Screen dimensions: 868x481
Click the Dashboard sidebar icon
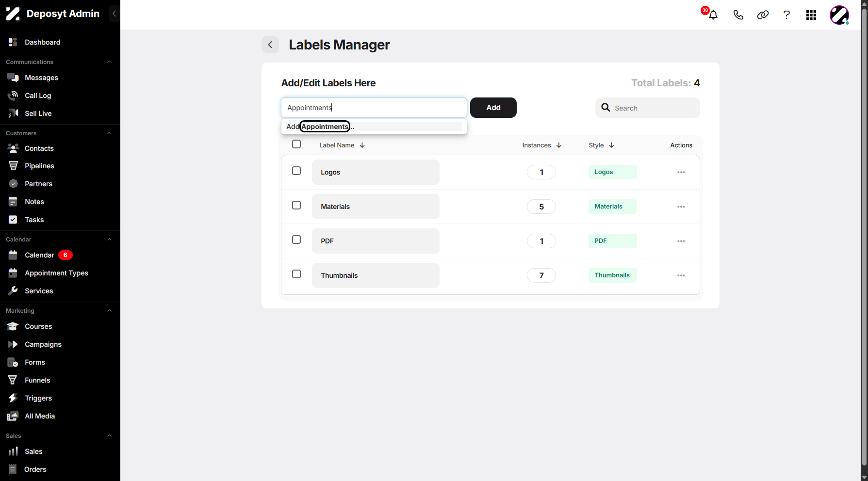(13, 42)
